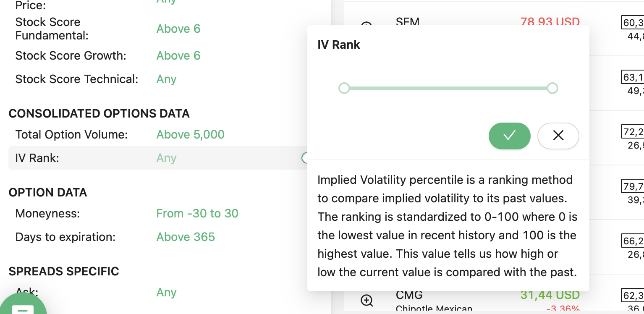
Task: Change Days to expiration 'Above 365' value
Action: pyautogui.click(x=186, y=237)
